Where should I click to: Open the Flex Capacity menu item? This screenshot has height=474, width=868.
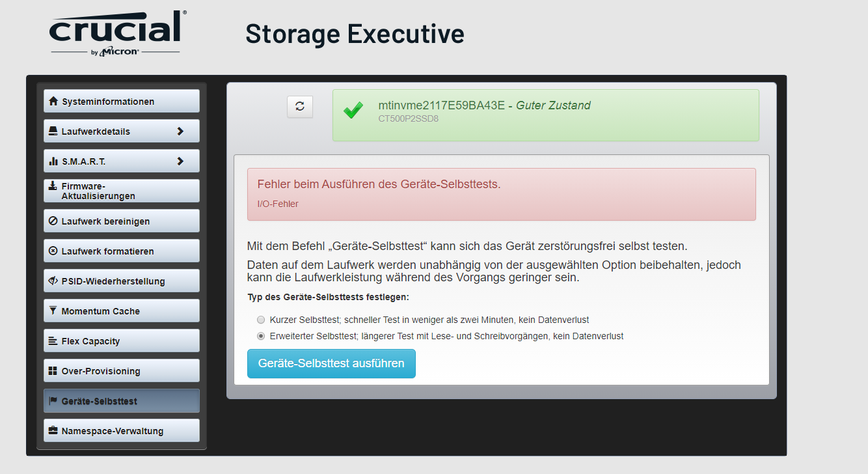[122, 341]
